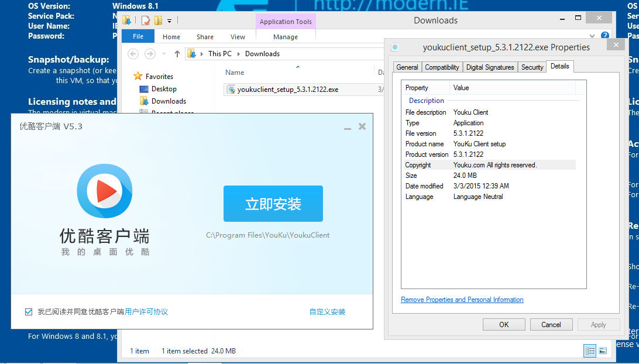Open the Manage ribbon tab
Viewport: 639px width, 364px height.
click(286, 37)
